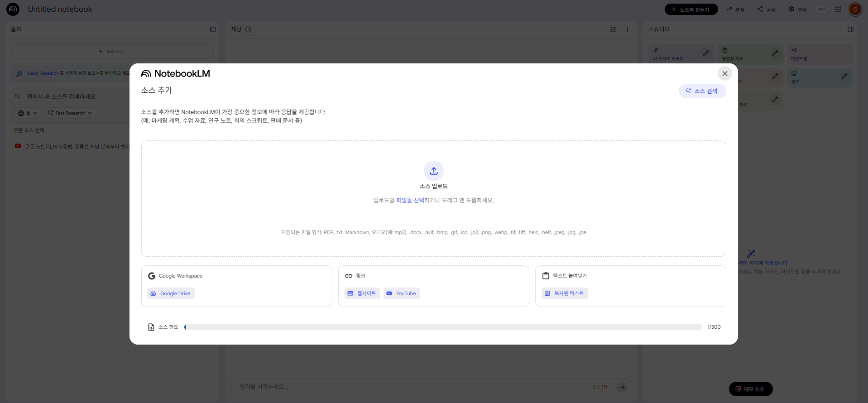
Task: Open the 마인드맵 card
Action: (820, 54)
